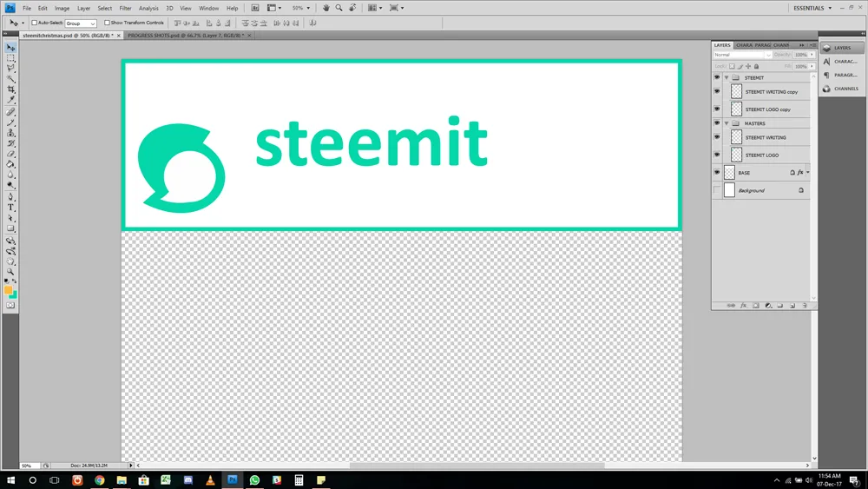Click the CHANNELS dock button
The width and height of the screenshot is (868, 489).
[x=841, y=89]
